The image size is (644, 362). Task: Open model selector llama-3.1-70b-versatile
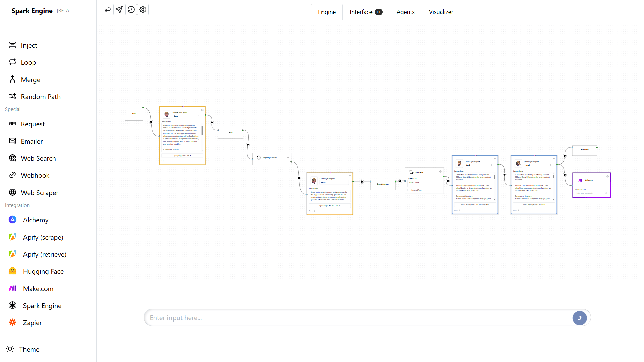475,205
